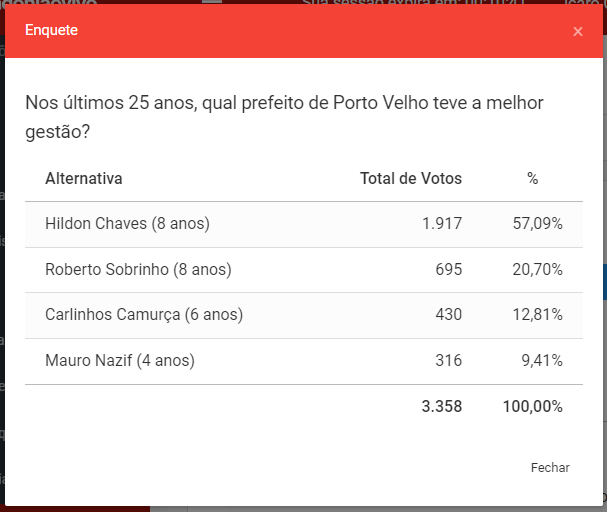
Task: Select the Carlinhos Camurça (6 anos) row
Action: (x=144, y=315)
